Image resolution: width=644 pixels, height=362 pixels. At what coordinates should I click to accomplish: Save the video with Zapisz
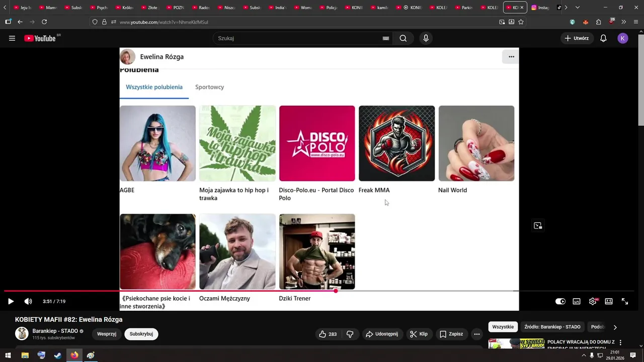(451, 334)
